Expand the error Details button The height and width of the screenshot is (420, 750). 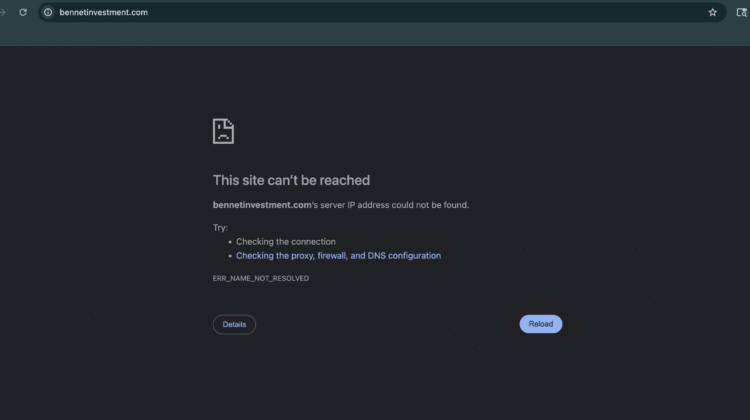click(234, 324)
